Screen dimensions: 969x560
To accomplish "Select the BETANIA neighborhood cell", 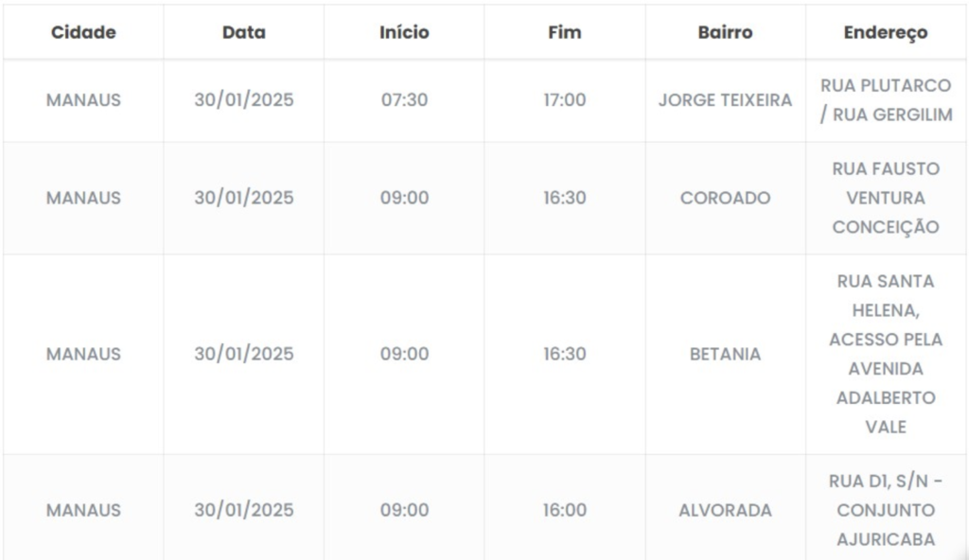I will tap(725, 355).
